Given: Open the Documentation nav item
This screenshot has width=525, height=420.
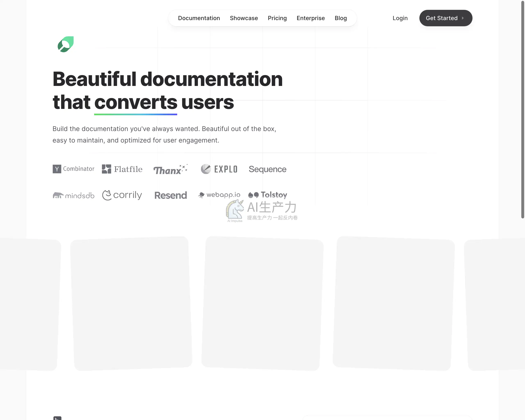Looking at the screenshot, I should click(199, 18).
